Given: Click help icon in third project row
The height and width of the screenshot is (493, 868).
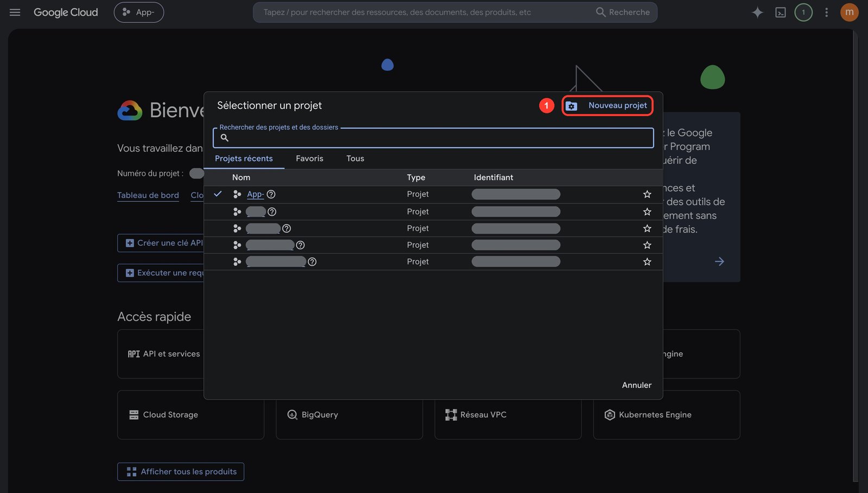Looking at the screenshot, I should pos(286,228).
